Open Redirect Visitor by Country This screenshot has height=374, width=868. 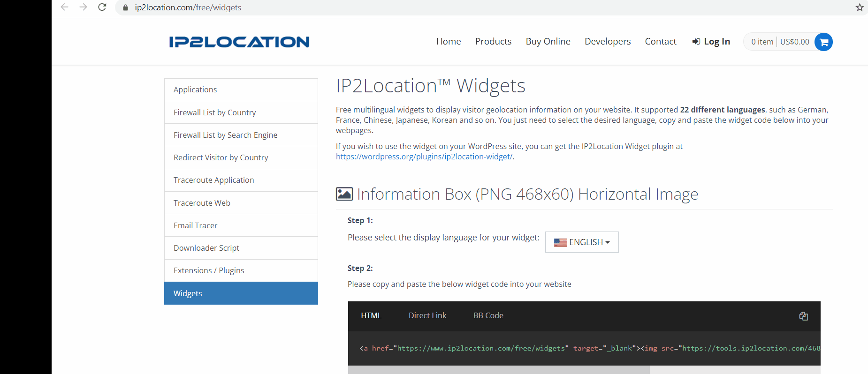click(241, 157)
